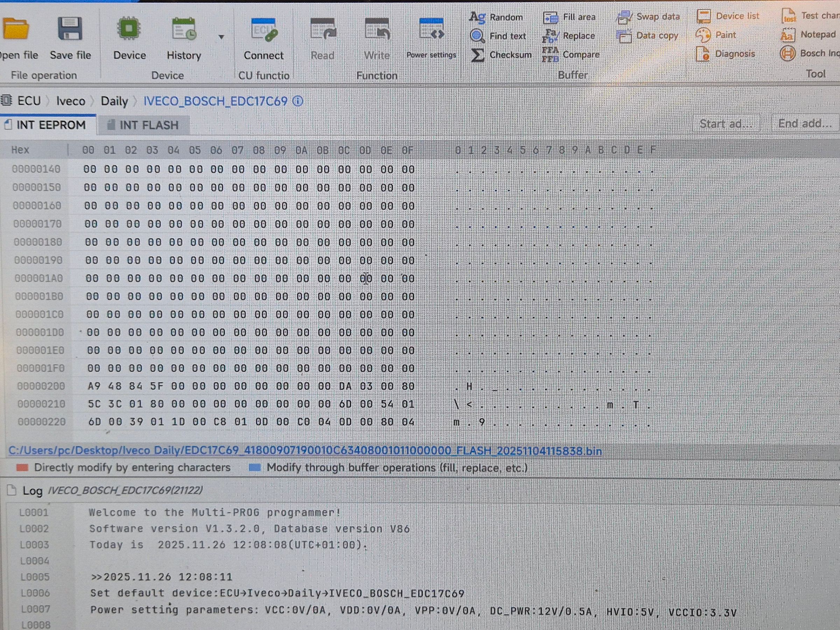Image resolution: width=840 pixels, height=630 pixels.
Task: Click the info icon beside IVECO_BOSCH_EDC17C69
Action: click(298, 101)
